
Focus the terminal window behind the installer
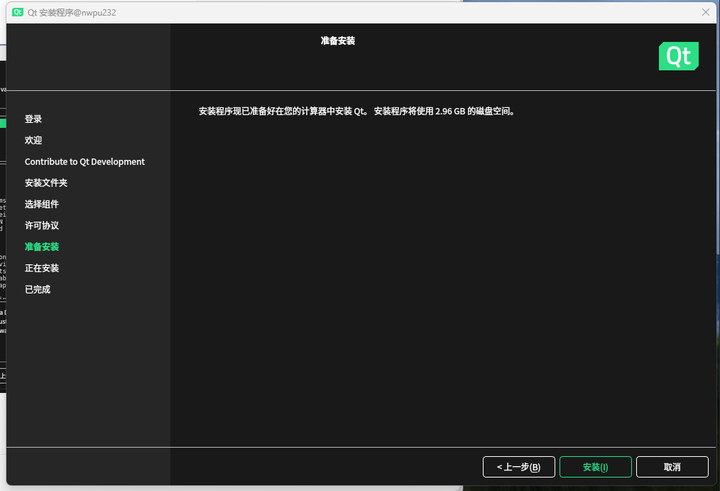pyautogui.click(x=3, y=250)
